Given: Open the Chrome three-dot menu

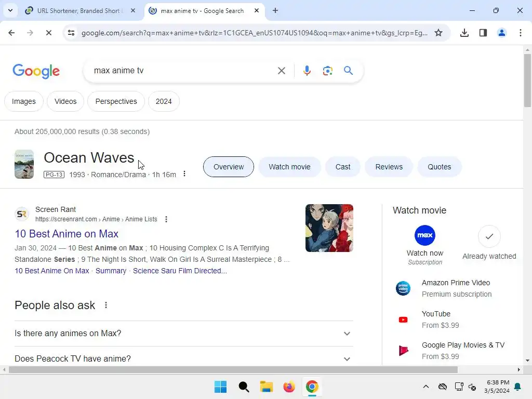Looking at the screenshot, I should click(520, 33).
